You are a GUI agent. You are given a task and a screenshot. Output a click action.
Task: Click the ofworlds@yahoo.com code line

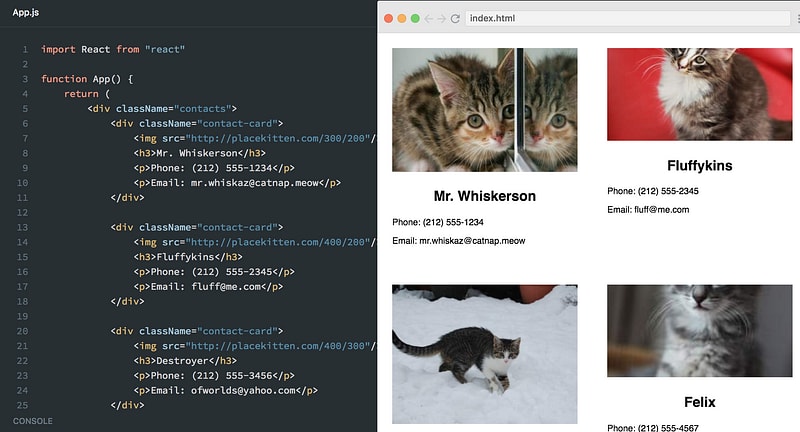(x=226, y=390)
